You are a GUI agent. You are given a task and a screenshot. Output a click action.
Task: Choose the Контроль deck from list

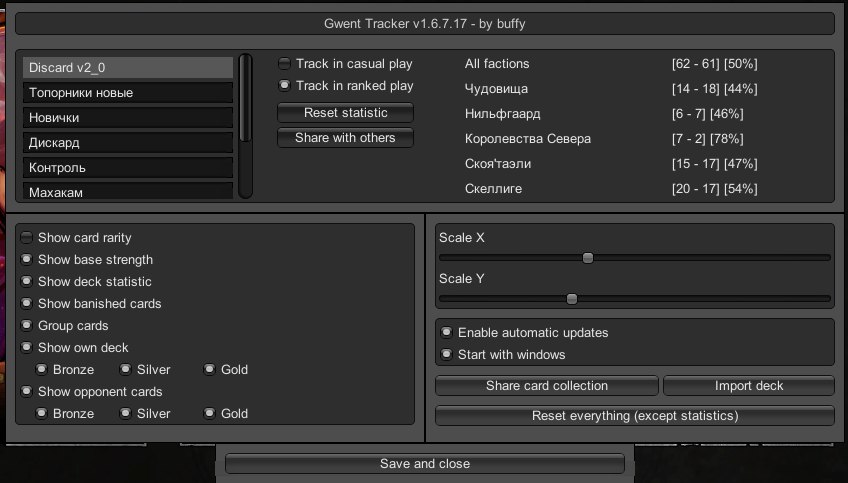point(128,168)
